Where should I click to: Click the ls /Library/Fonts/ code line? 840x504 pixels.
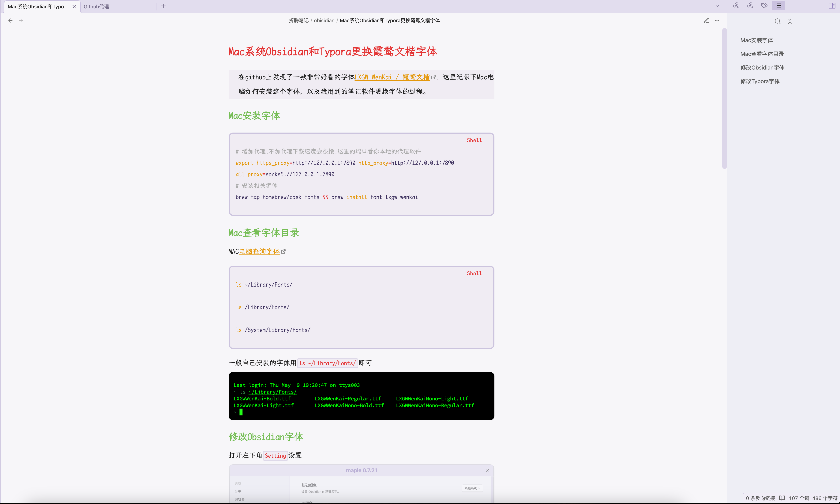coord(262,307)
